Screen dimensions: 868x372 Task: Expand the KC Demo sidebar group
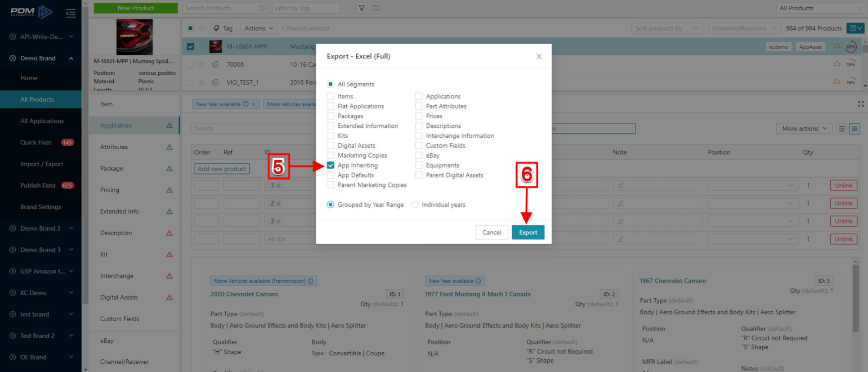[x=71, y=293]
